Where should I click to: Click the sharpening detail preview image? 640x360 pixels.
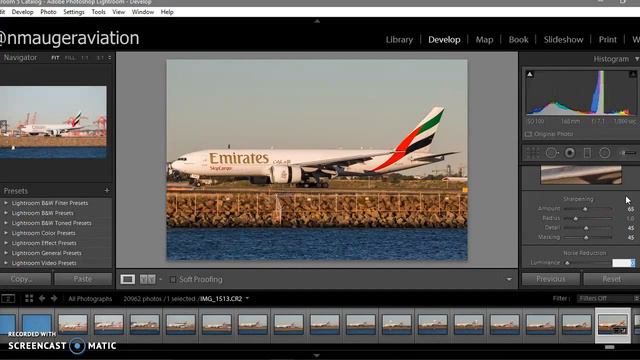581,175
